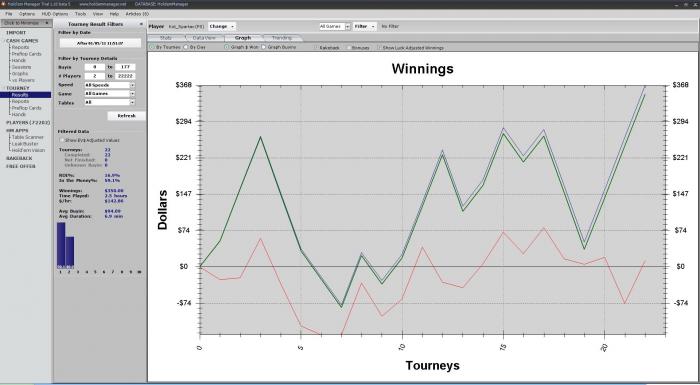Click the maximum Buyin field showing 177

tap(125, 67)
